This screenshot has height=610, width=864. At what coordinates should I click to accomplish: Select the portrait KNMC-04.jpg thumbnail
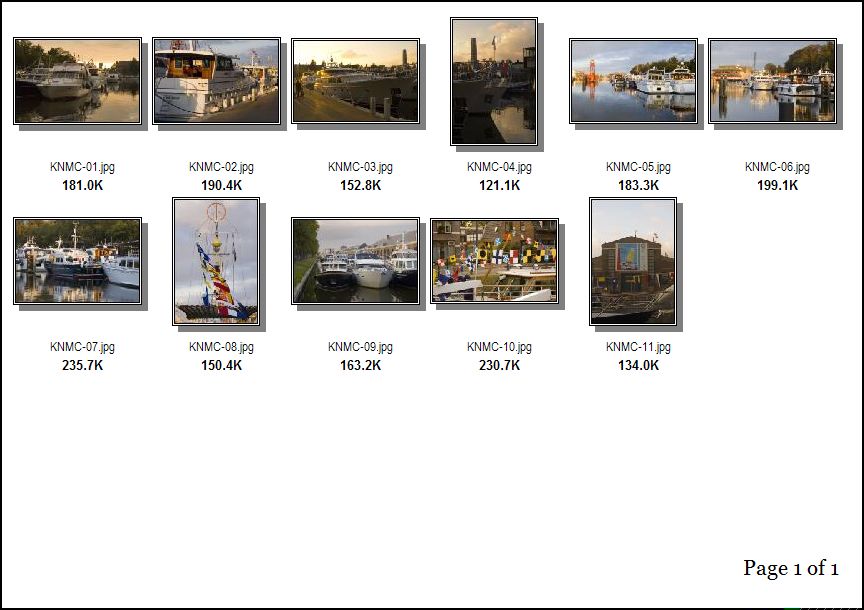(494, 82)
